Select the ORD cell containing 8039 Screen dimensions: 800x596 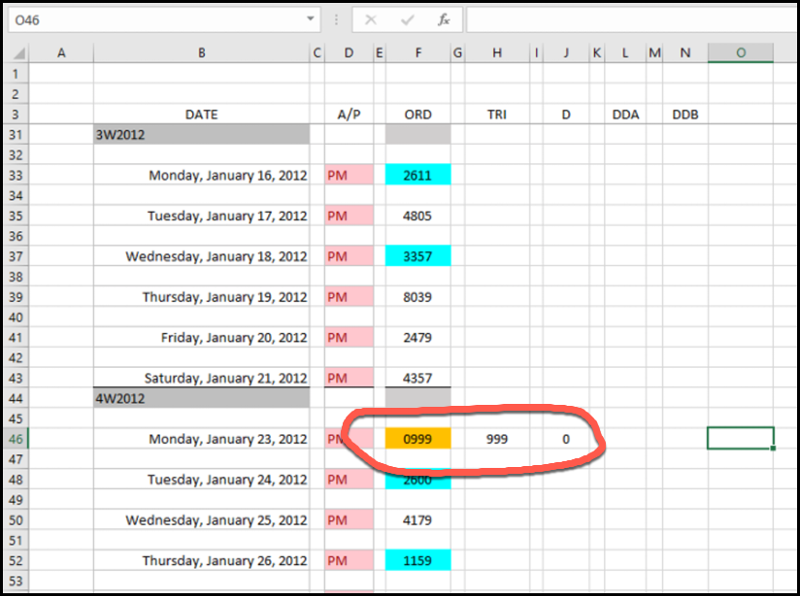(x=418, y=297)
